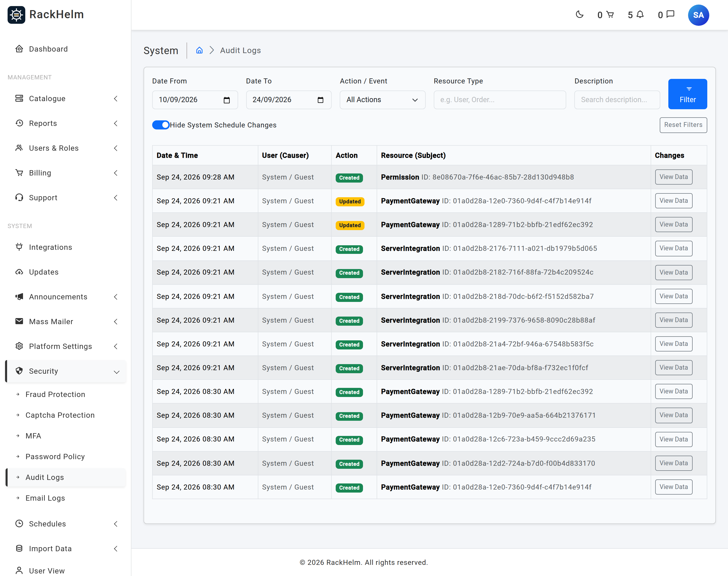Expand the Billing submenu chevron
Viewport: 728px width, 576px height.
pyautogui.click(x=116, y=173)
